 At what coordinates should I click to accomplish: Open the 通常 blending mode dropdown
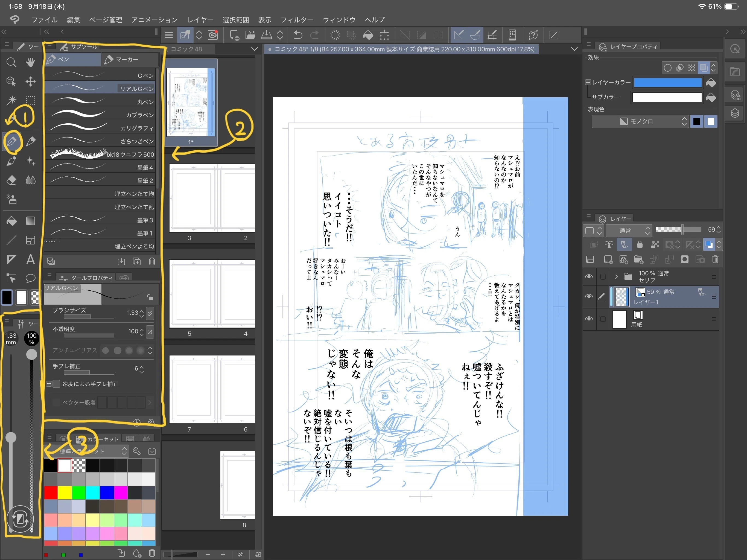pos(628,231)
